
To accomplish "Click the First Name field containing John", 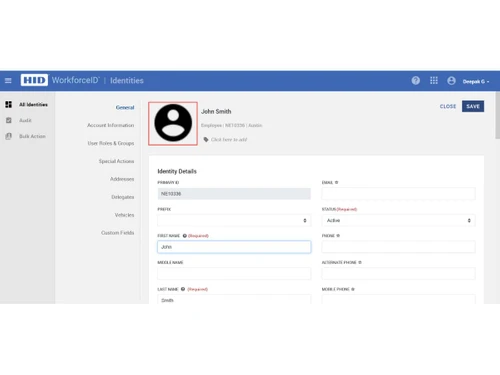I will (x=234, y=247).
